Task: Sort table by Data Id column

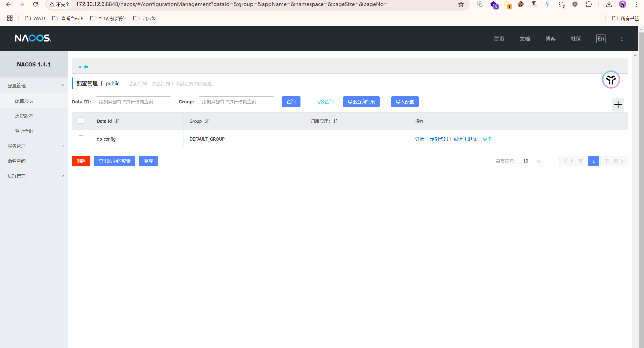Action: pyautogui.click(x=117, y=121)
